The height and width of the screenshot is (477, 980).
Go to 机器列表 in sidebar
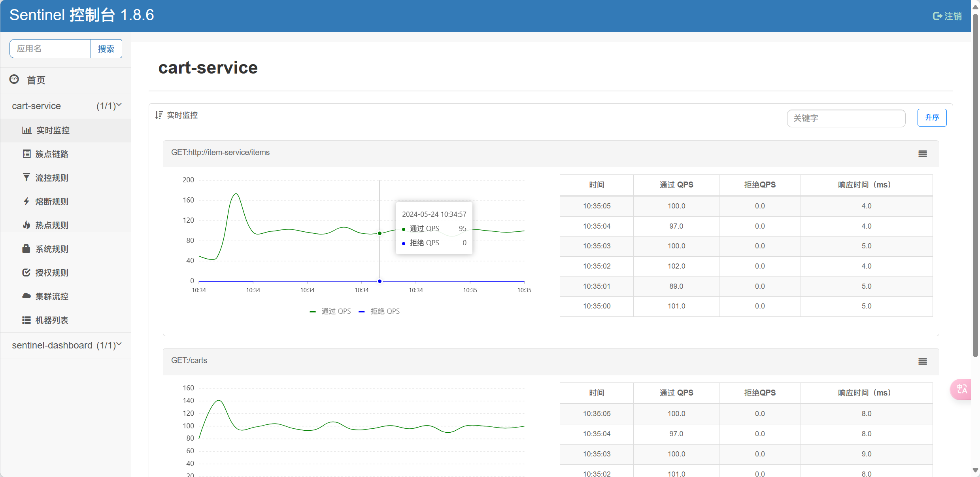(52, 320)
